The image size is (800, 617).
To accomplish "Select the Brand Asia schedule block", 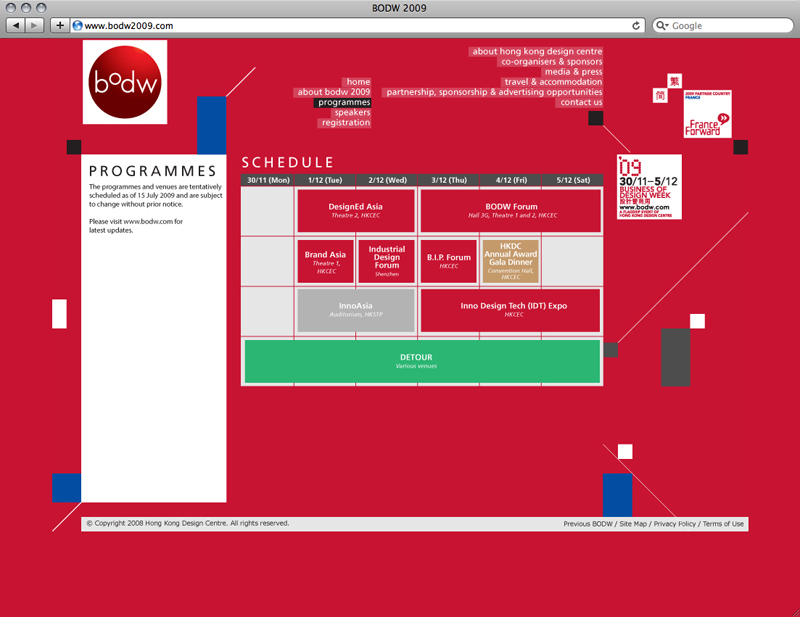I will pos(326,261).
